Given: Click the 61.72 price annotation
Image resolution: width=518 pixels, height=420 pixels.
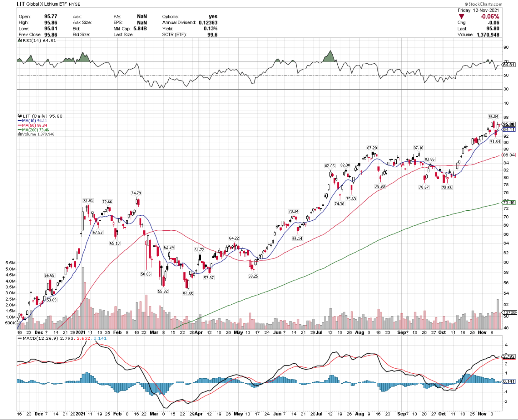Looking at the screenshot, I should point(199,250).
